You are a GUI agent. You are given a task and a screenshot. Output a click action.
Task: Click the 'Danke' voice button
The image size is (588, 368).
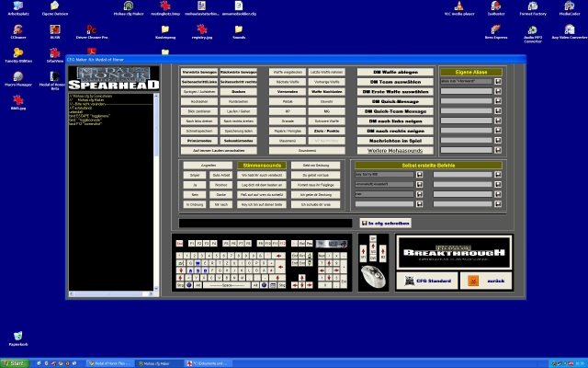(221, 194)
